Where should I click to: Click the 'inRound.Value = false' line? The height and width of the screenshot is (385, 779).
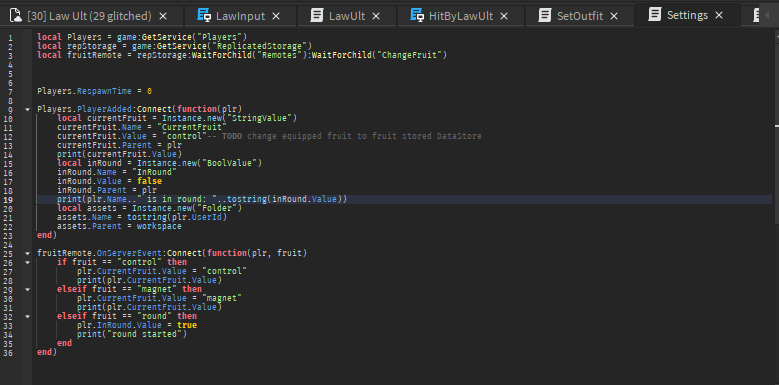(x=109, y=181)
